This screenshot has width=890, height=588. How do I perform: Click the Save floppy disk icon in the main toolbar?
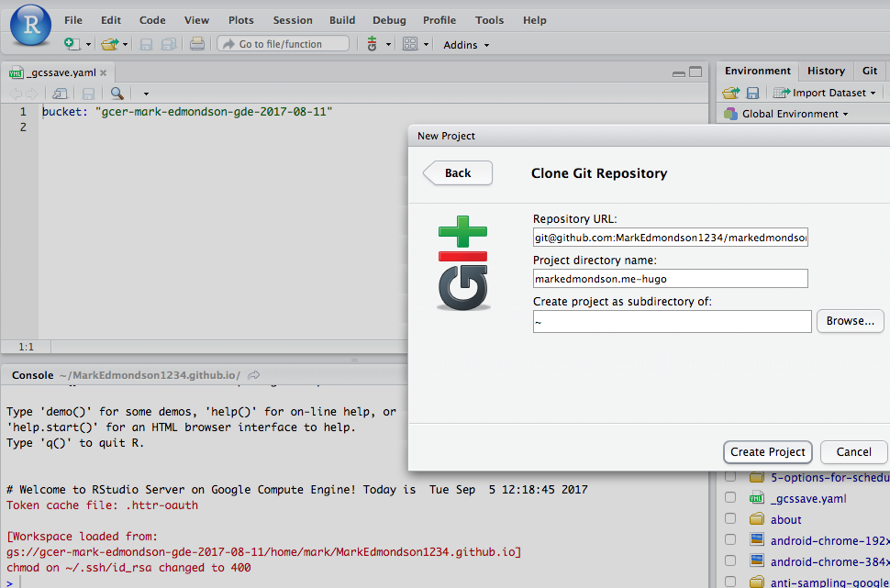(146, 44)
